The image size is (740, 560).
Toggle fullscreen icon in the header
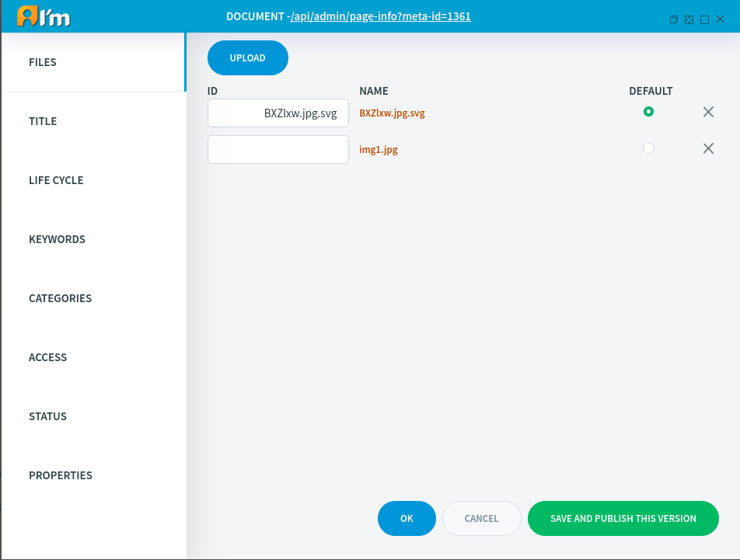coord(689,19)
